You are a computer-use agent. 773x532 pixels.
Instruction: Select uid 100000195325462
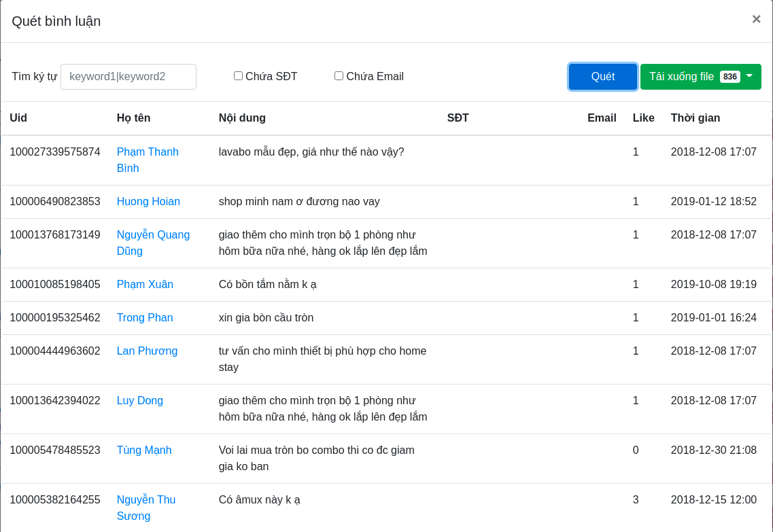pos(55,318)
